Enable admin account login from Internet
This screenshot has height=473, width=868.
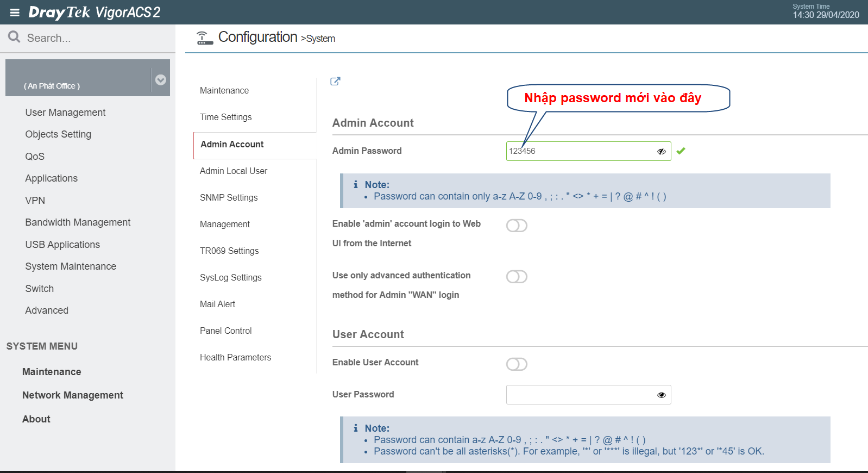point(517,226)
